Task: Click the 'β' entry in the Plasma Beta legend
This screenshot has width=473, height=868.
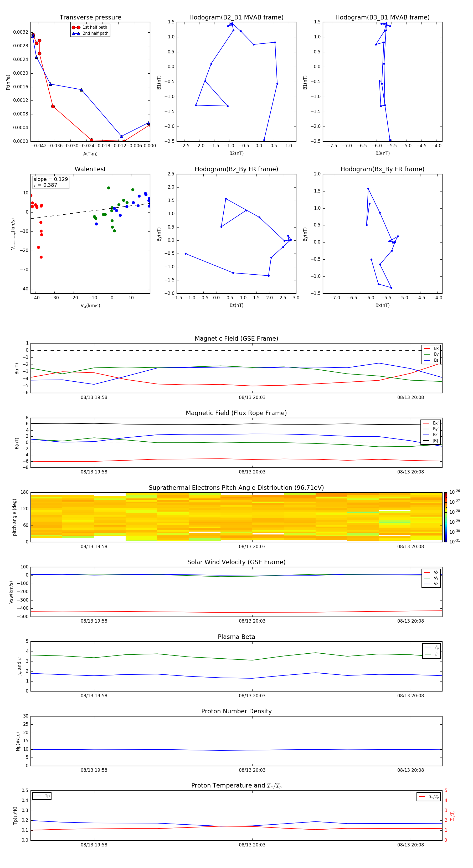Action: (431, 654)
